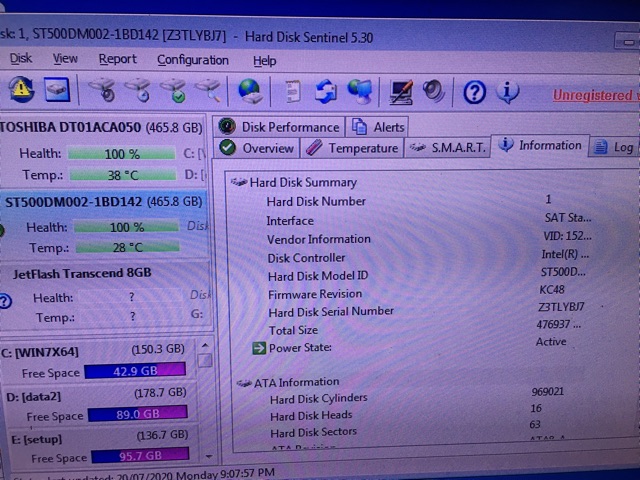640x480 pixels.
Task: Select the TOSHIBA DT01ACA050 disk
Action: point(100,128)
